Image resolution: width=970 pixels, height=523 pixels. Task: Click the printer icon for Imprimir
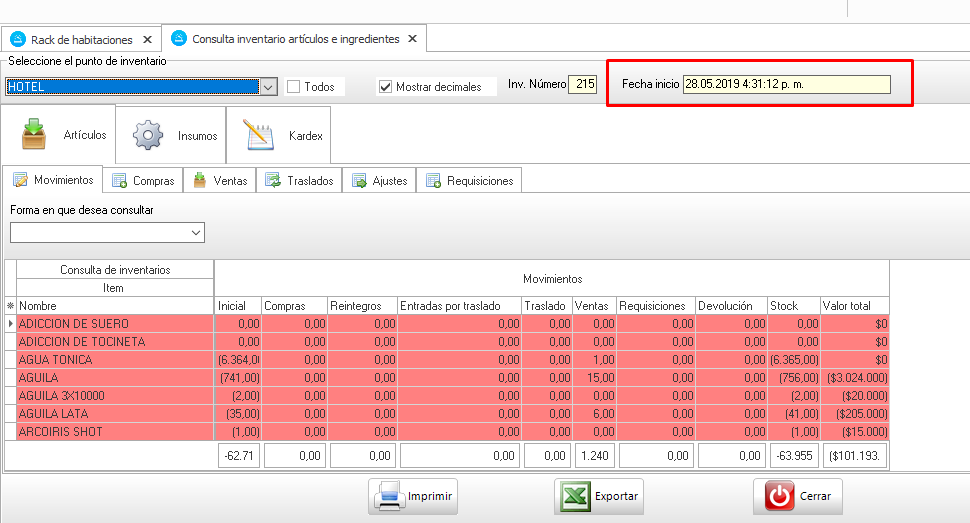click(389, 495)
